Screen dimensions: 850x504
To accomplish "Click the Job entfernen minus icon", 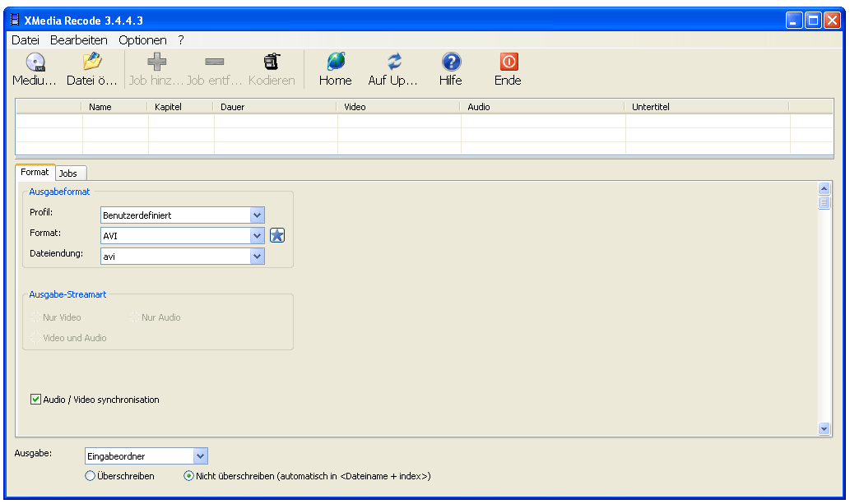I will [x=214, y=62].
